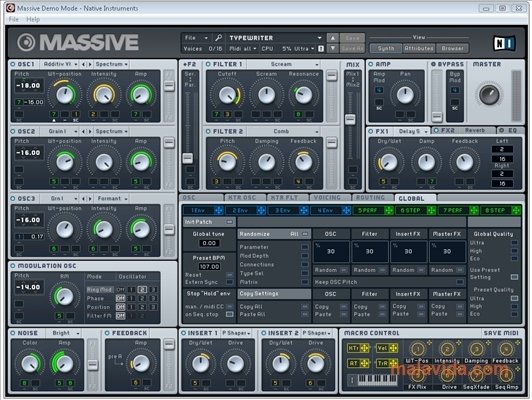Click the 8 STEP modulation handle icon
Viewport: 532px width, 400px height.
tap(516, 210)
